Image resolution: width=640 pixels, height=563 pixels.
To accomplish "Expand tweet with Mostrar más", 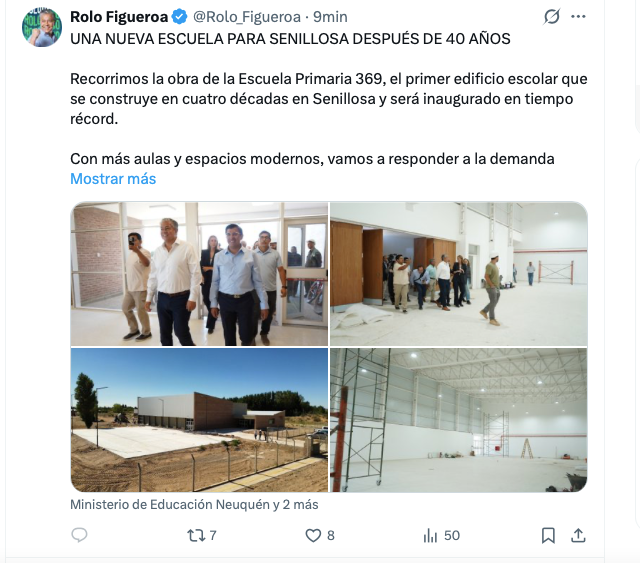I will point(113,179).
